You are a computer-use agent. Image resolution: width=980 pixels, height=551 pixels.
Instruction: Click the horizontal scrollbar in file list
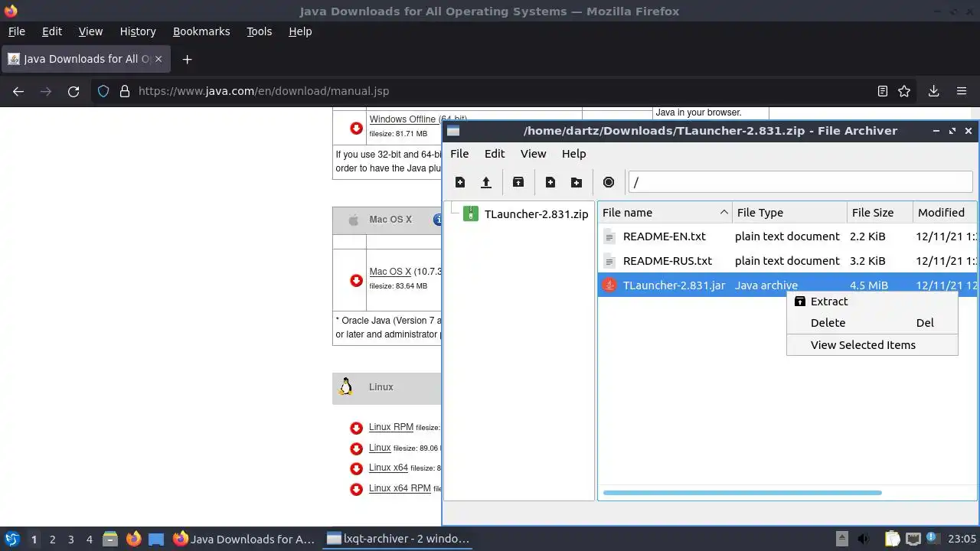point(742,493)
